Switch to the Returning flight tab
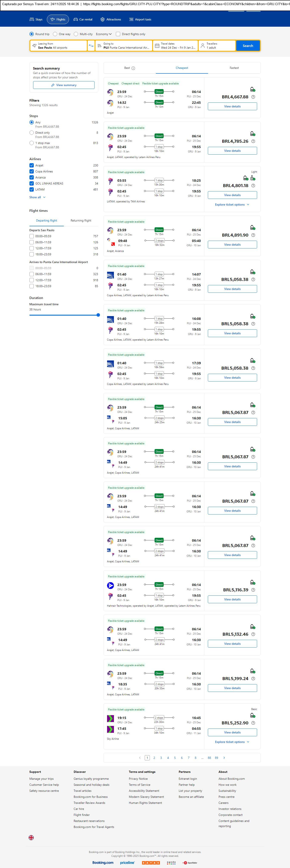The width and height of the screenshot is (290, 868). click(81, 221)
